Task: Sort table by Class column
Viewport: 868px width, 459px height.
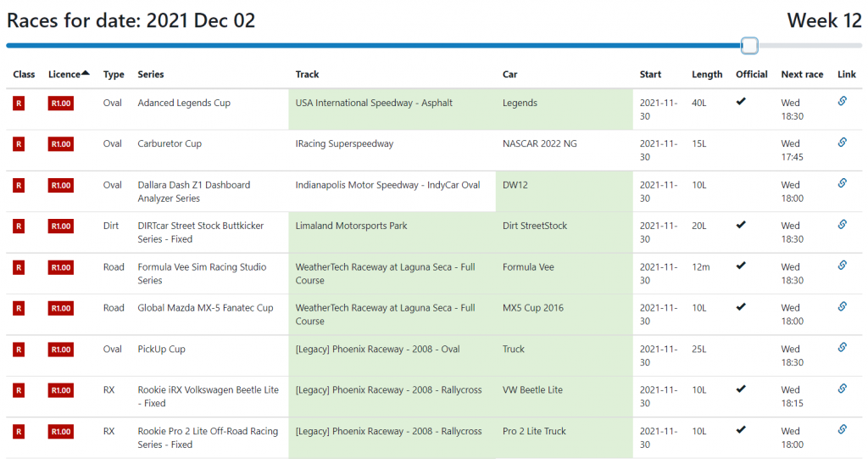Action: point(24,75)
